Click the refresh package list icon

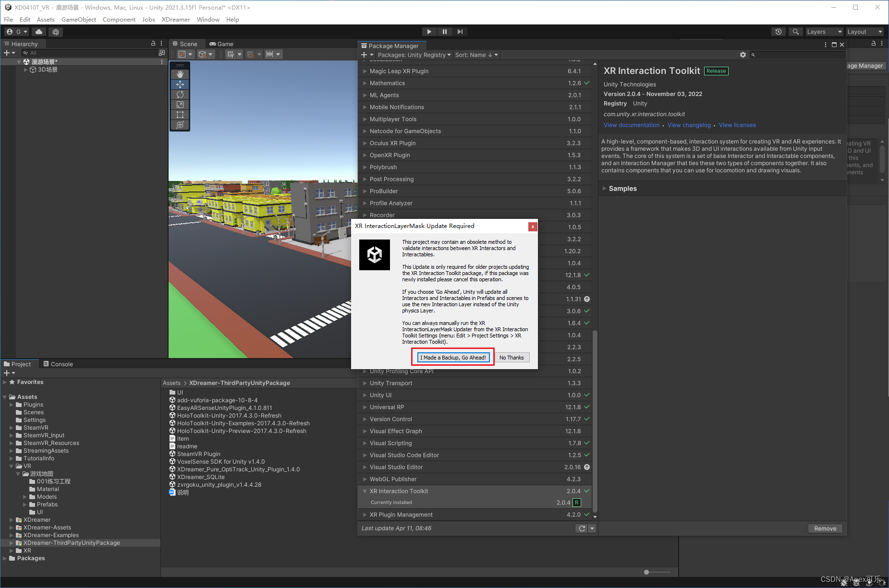[x=582, y=528]
